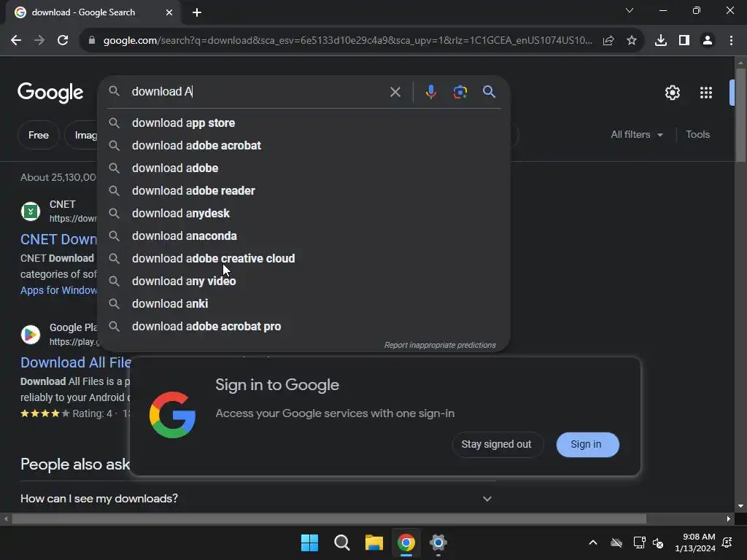Click the Google logo
The width and height of the screenshot is (747, 560).
click(50, 93)
